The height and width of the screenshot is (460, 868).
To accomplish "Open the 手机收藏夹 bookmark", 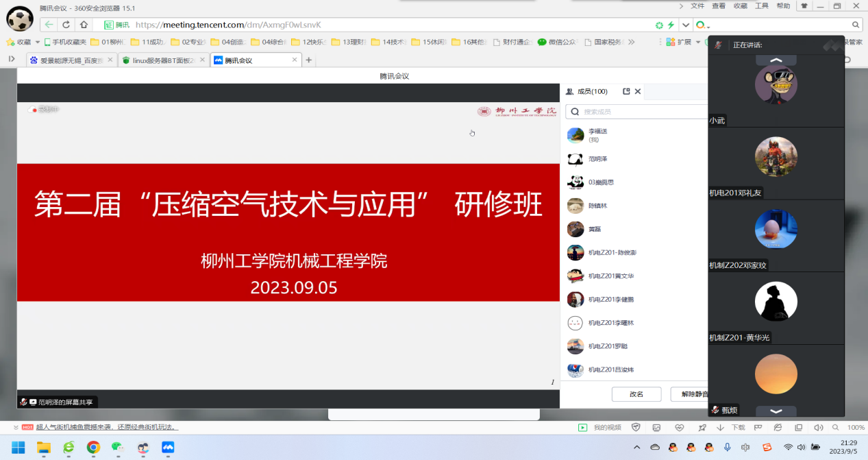I will point(65,42).
